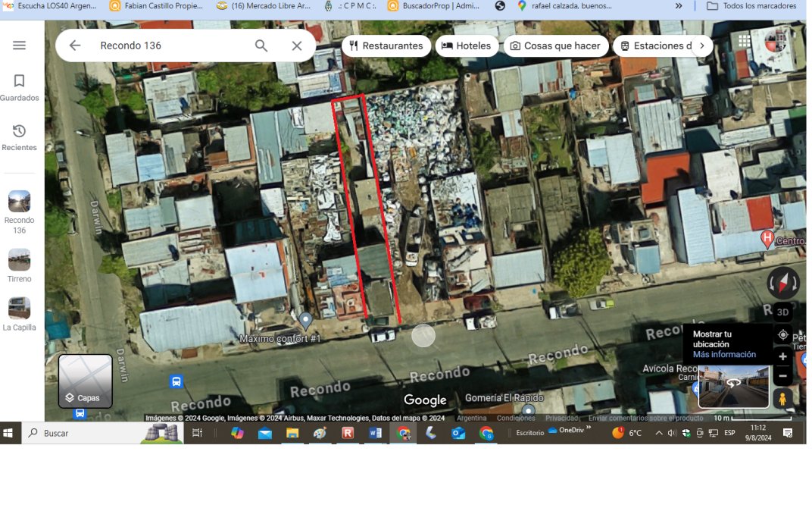Image resolution: width=812 pixels, height=508 pixels.
Task: Drop the Street View pegman
Action: tap(782, 398)
